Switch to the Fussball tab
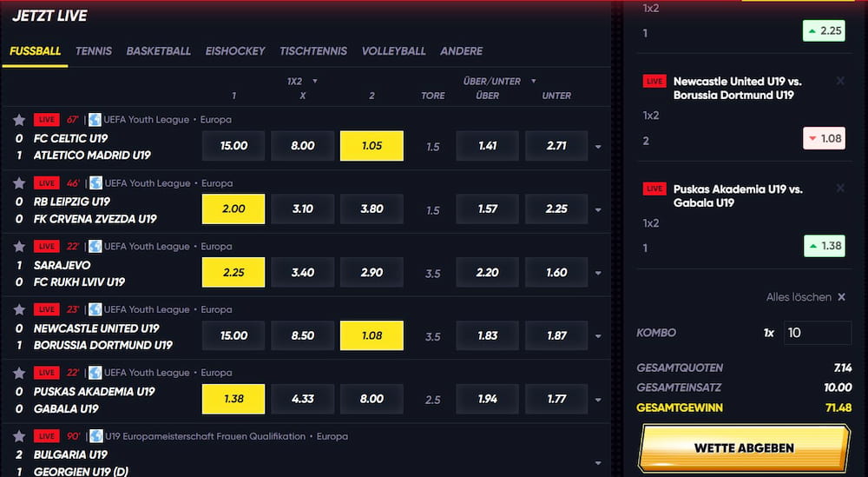The width and height of the screenshot is (868, 477). tap(35, 51)
